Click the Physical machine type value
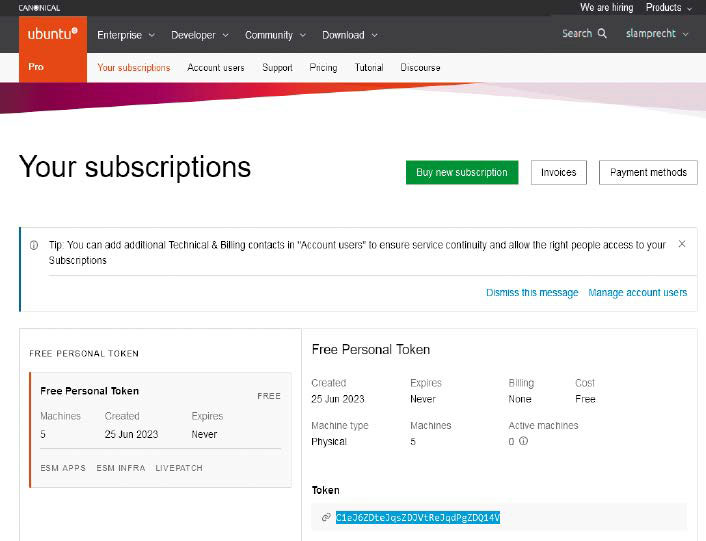Image resolution: width=706 pixels, height=541 pixels. click(329, 442)
